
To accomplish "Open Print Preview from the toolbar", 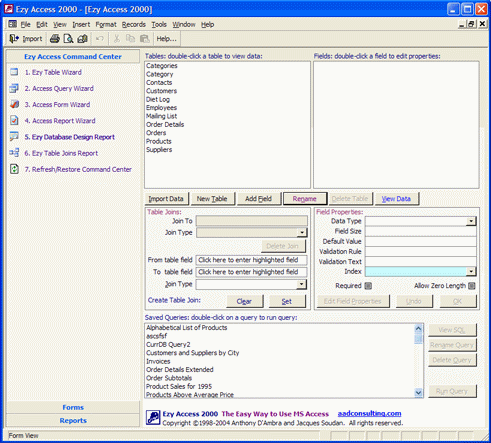I will coord(68,39).
